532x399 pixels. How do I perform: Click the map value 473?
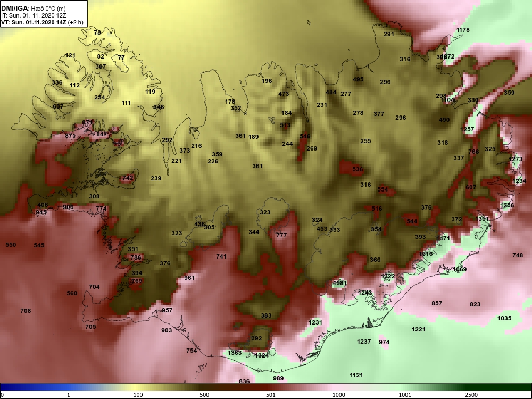(284, 94)
